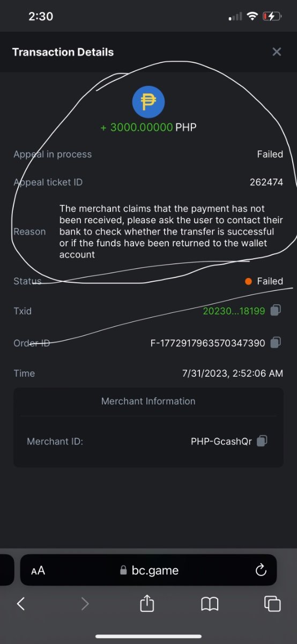
Task: Tap the Appeal ticket ID 262474
Action: pyautogui.click(x=266, y=182)
